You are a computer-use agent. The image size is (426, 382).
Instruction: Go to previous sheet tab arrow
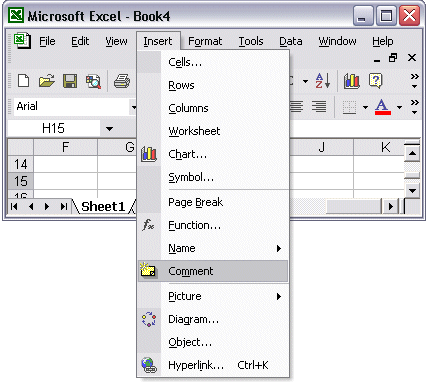(31, 207)
